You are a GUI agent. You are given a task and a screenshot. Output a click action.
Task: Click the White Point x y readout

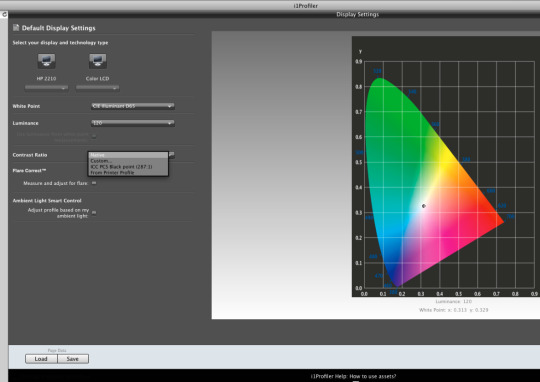[x=453, y=310]
